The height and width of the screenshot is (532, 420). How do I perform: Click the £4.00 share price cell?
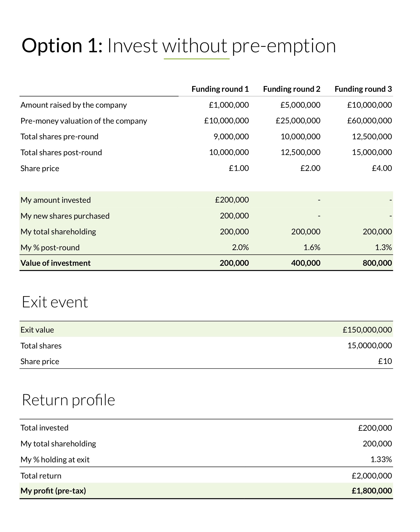(382, 168)
